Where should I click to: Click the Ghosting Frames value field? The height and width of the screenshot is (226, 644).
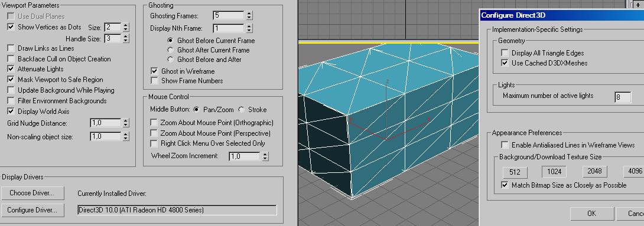point(229,15)
